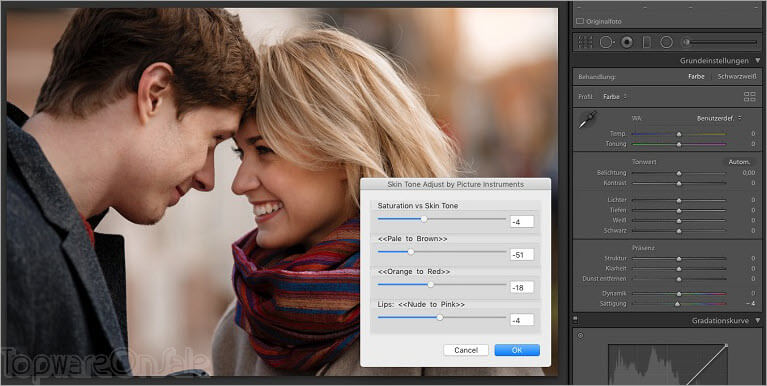Open the Benutzerdef. white balance dropdown
767x386 pixels.
[x=719, y=118]
